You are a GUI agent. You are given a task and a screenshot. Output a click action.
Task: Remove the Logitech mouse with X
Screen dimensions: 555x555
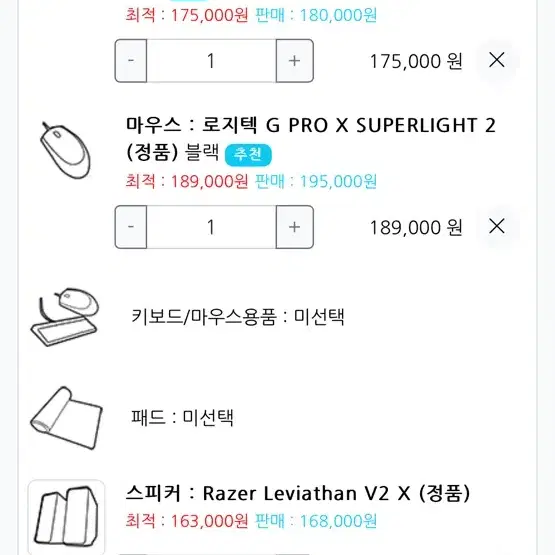[x=497, y=226]
